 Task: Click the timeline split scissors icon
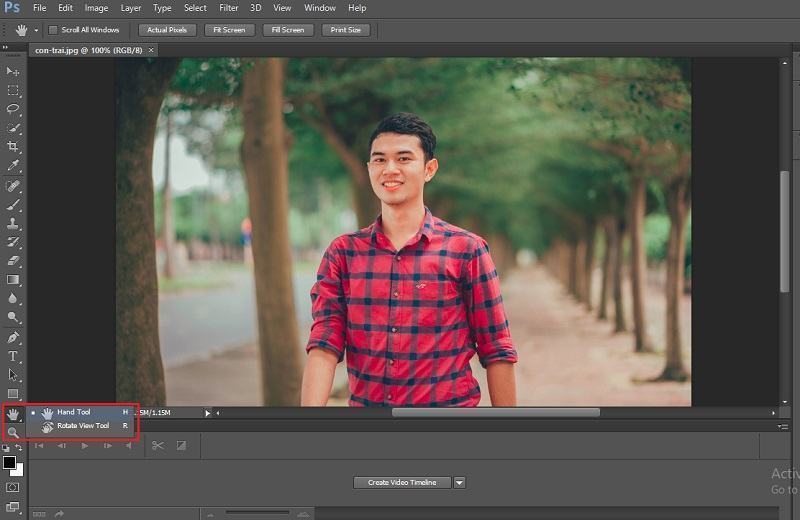point(158,445)
